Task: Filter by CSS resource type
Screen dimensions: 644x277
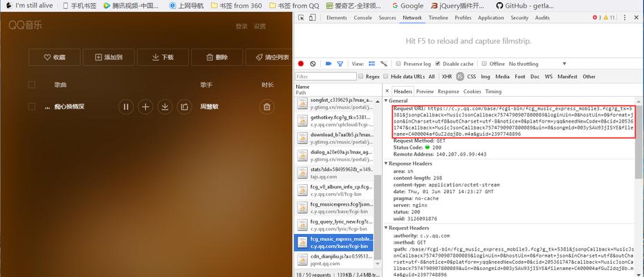Action: tap(472, 76)
